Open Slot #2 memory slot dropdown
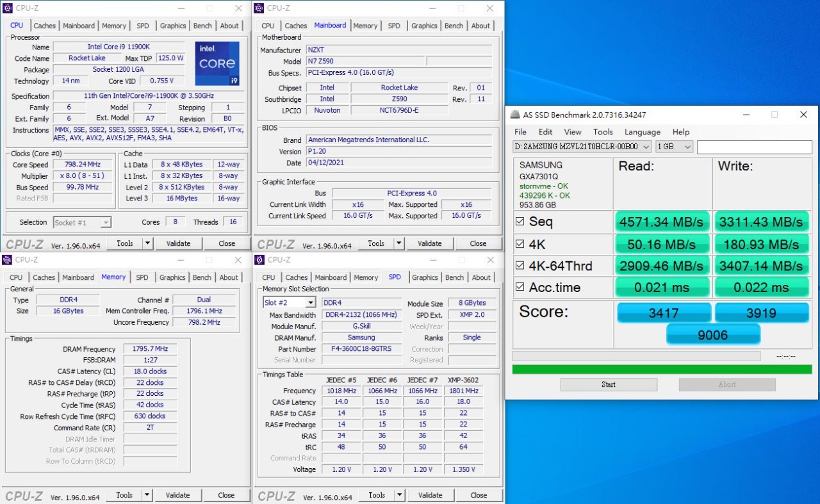Screen dimensions: 820x504 pyautogui.click(x=289, y=303)
